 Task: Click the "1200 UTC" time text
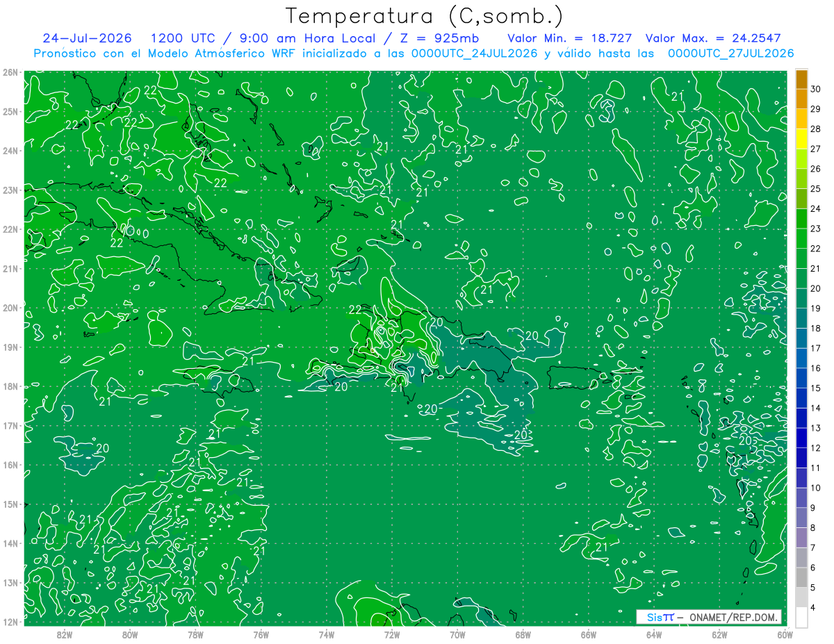tap(183, 38)
